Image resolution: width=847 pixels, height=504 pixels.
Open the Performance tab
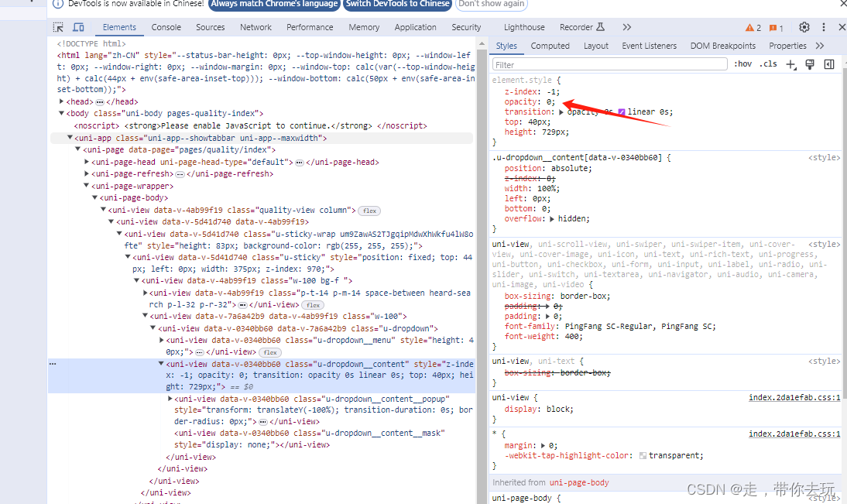[x=310, y=27]
